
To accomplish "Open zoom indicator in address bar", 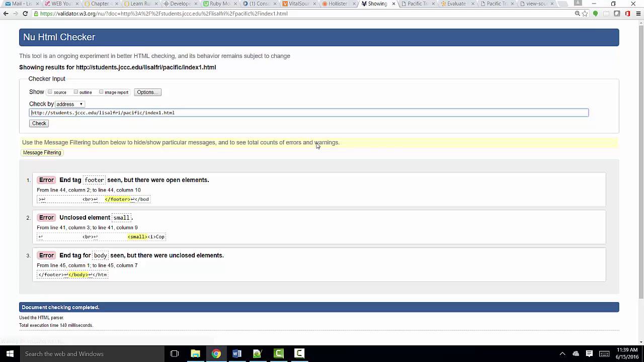I will tap(577, 14).
